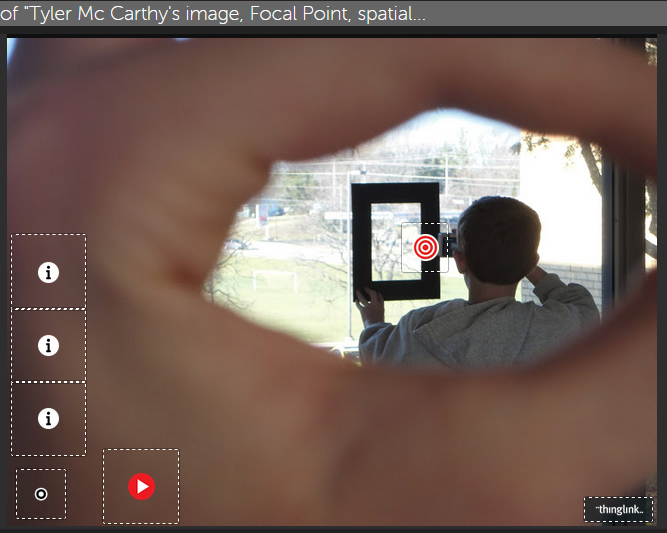Click the red bullseye target tag
The width and height of the screenshot is (667, 533).
425,247
